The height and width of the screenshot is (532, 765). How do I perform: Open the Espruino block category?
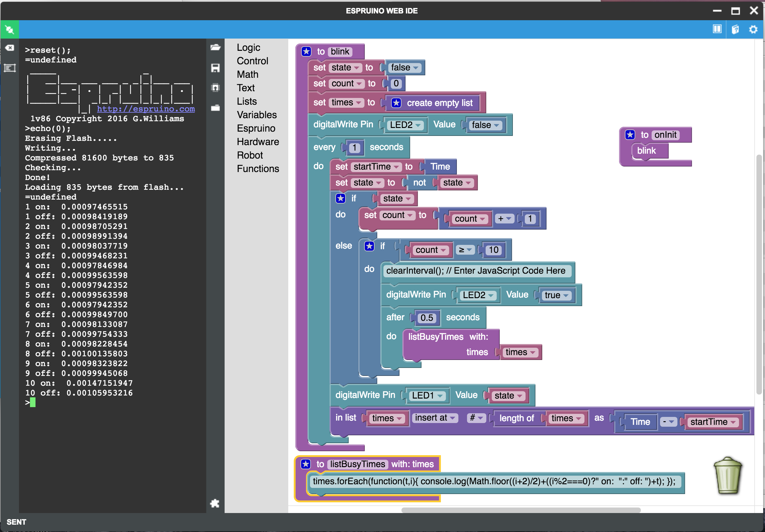[256, 128]
